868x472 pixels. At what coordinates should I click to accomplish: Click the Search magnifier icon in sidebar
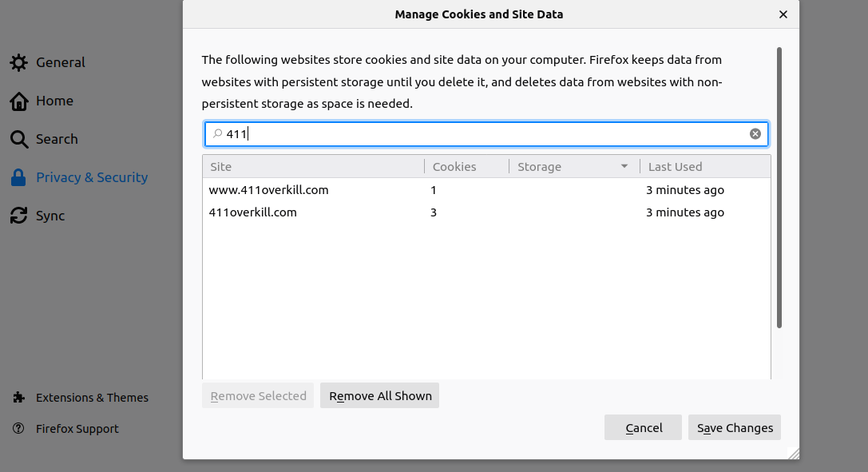18,139
